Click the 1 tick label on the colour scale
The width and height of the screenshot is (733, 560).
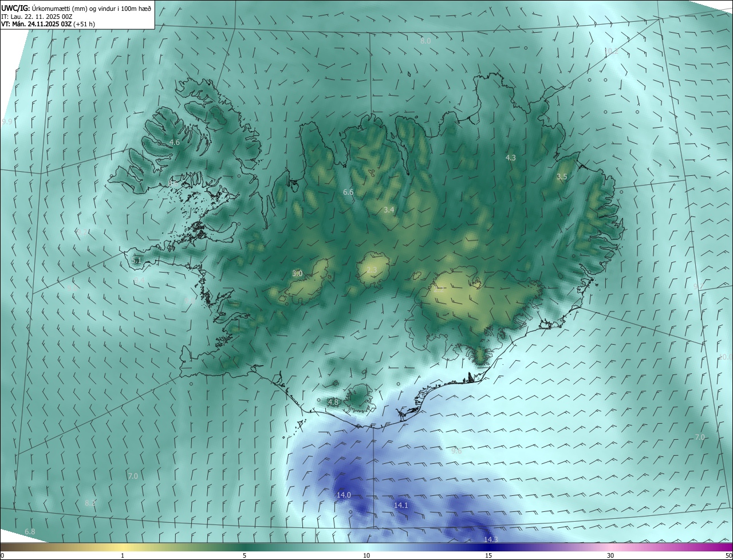click(x=123, y=555)
